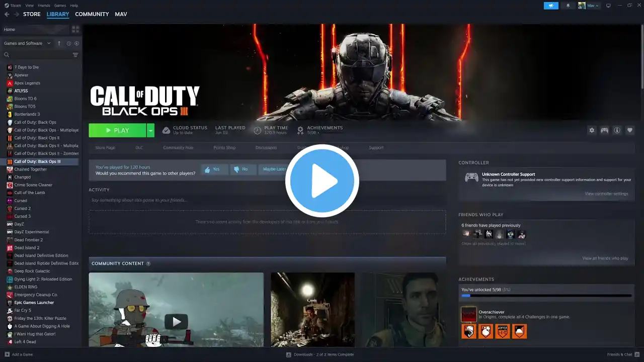Screen dimensions: 644x362
Task: Click the library Home button
Action: point(35,29)
